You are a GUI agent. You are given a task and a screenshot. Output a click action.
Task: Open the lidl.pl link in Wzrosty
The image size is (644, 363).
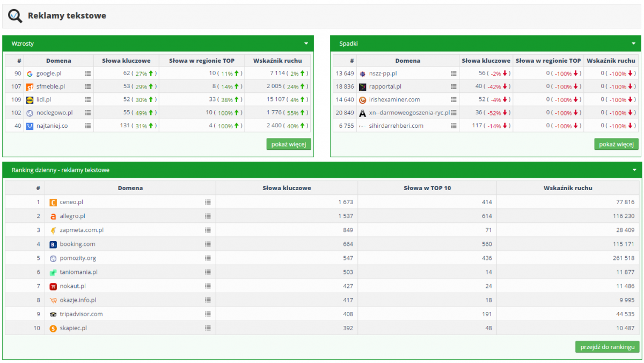pyautogui.click(x=43, y=99)
